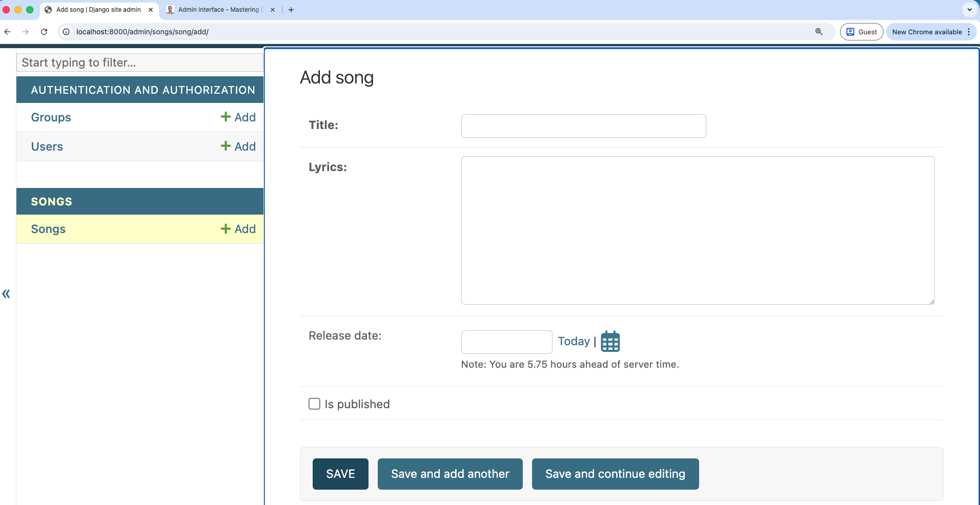Focus the Release date input field
The image size is (980, 505).
point(506,342)
